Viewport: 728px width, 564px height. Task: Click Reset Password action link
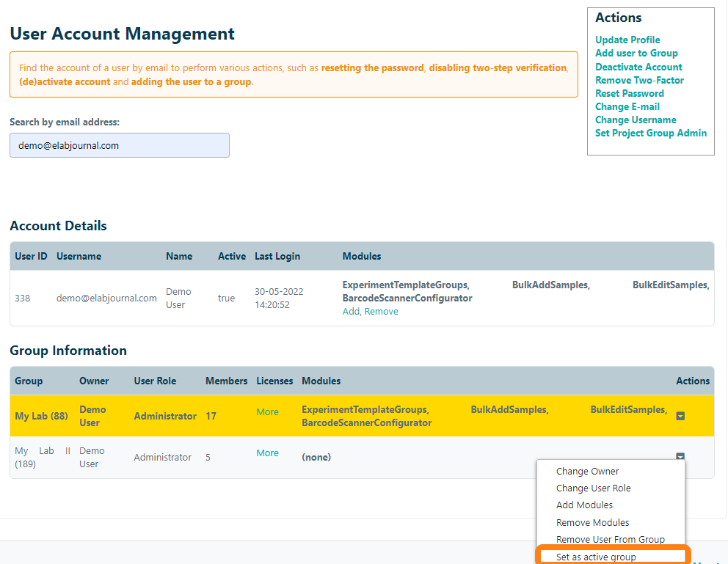click(630, 93)
